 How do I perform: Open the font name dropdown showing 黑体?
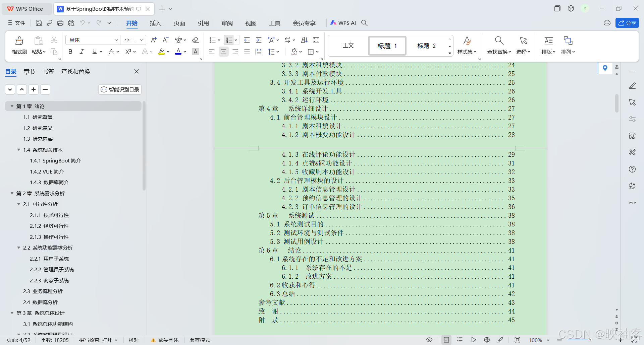pyautogui.click(x=92, y=40)
